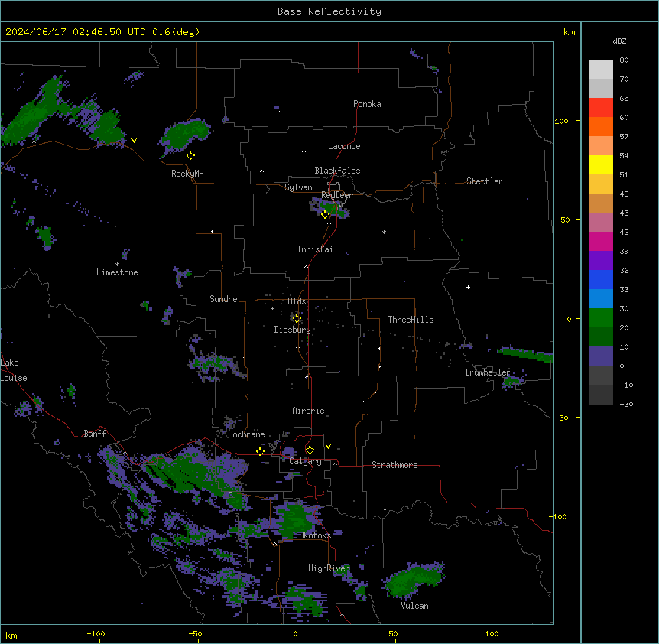Click the Sylvan label
The height and width of the screenshot is (644, 659).
[x=298, y=187]
